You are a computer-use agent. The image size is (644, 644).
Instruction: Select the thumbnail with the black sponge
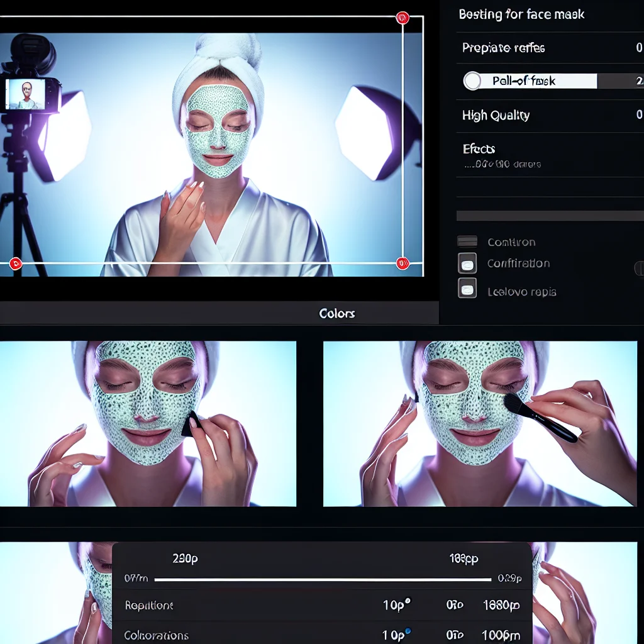click(148, 423)
